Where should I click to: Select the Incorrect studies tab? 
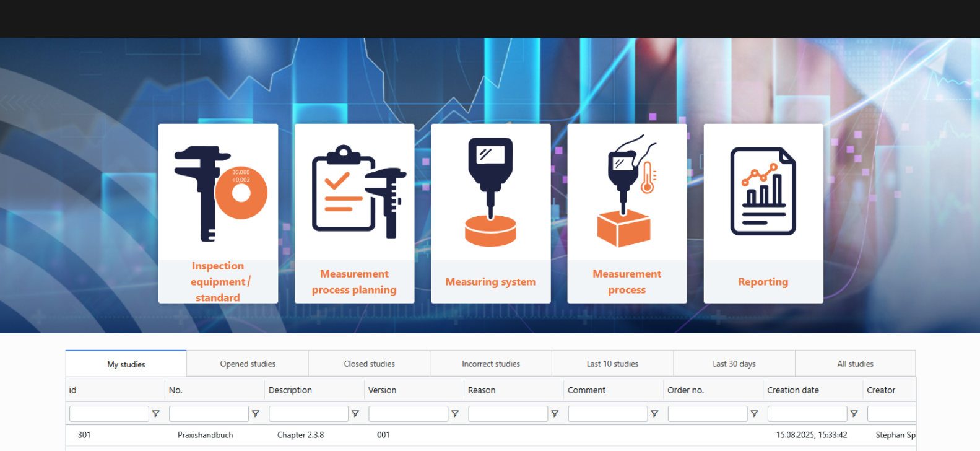coord(490,364)
